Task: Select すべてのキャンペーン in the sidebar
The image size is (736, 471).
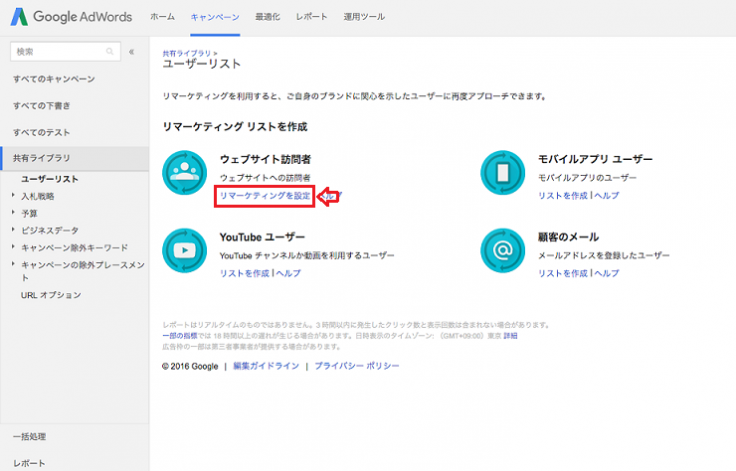Action: pyautogui.click(x=54, y=79)
